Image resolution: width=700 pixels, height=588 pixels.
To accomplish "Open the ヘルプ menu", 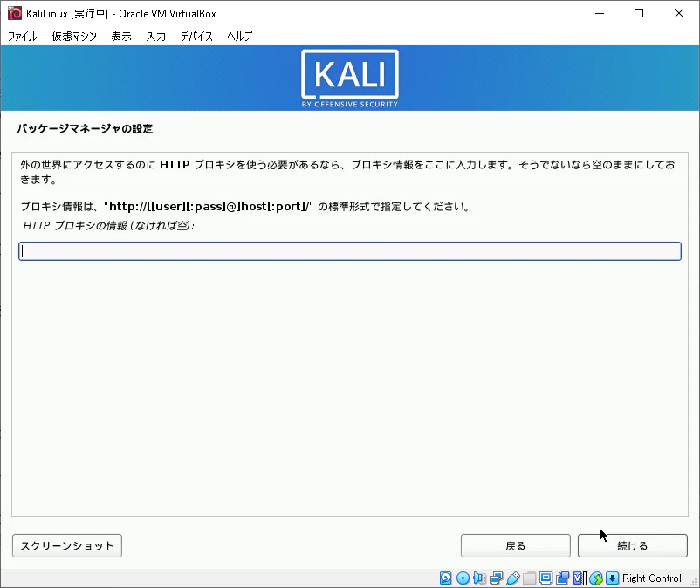I will point(239,36).
